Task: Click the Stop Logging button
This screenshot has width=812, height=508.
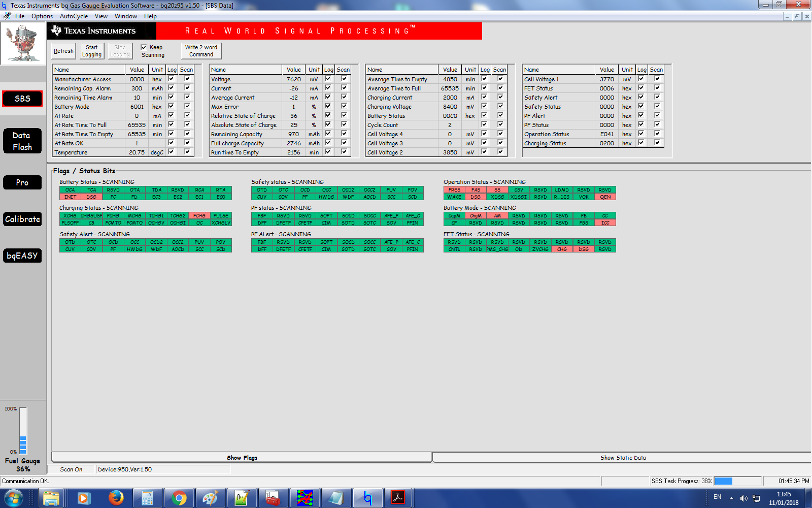Action: [120, 51]
